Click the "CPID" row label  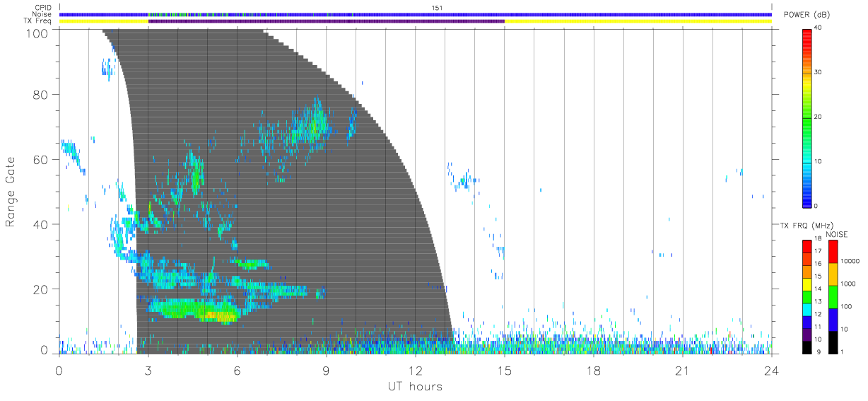(44, 8)
